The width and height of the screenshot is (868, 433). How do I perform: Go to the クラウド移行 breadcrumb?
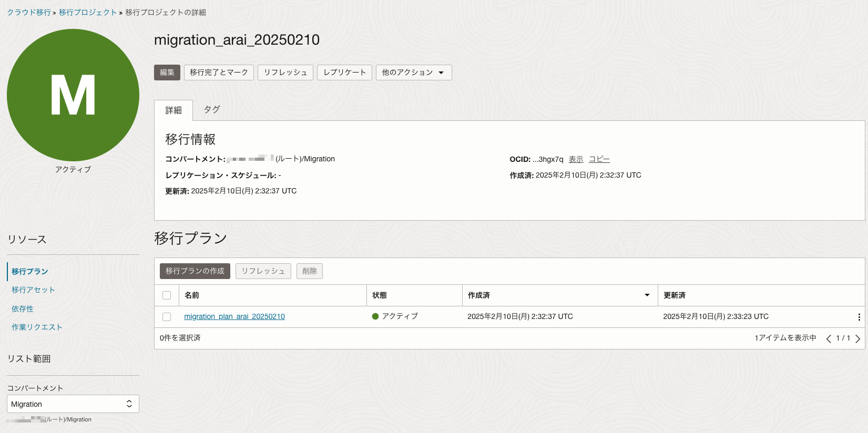[x=29, y=12]
